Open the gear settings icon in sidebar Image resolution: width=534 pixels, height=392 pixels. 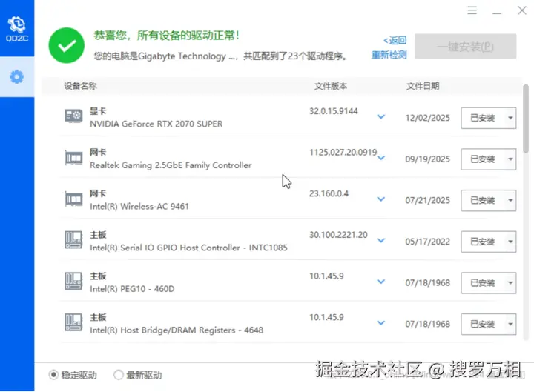[x=16, y=77]
